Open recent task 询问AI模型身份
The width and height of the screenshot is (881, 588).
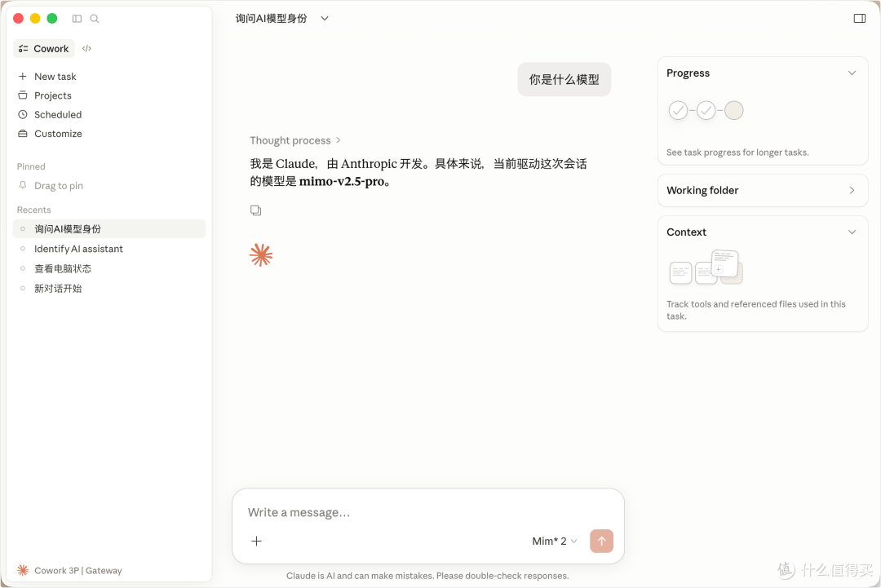109,228
